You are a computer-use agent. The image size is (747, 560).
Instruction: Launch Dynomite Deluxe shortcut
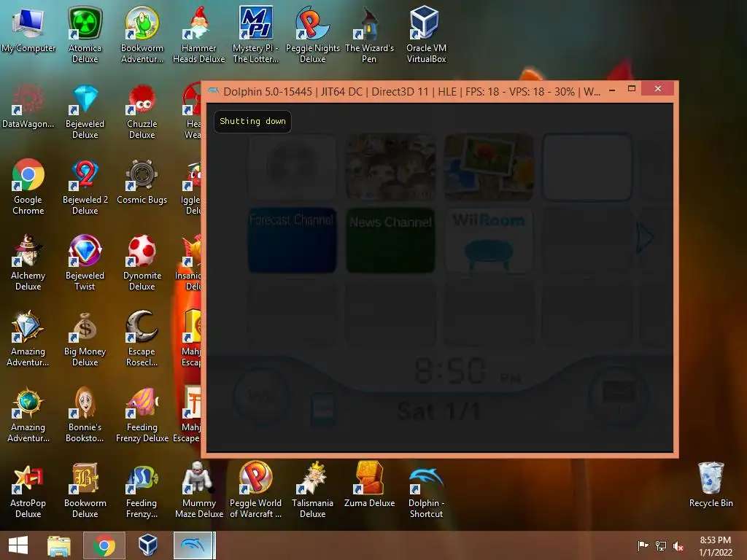(142, 262)
